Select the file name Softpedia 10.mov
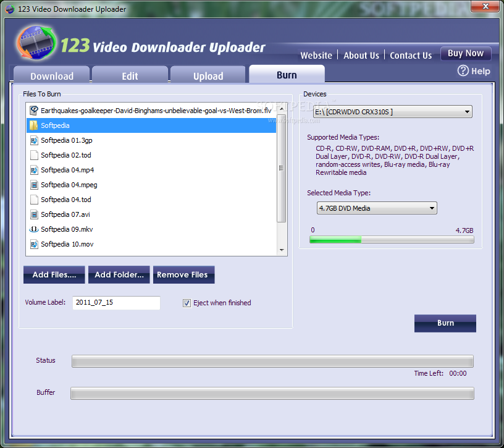The width and height of the screenshot is (504, 448). point(67,245)
